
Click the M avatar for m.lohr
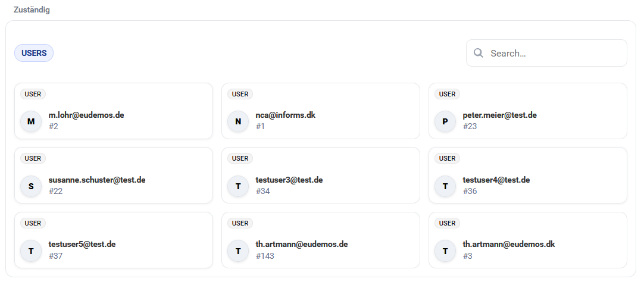coord(31,122)
